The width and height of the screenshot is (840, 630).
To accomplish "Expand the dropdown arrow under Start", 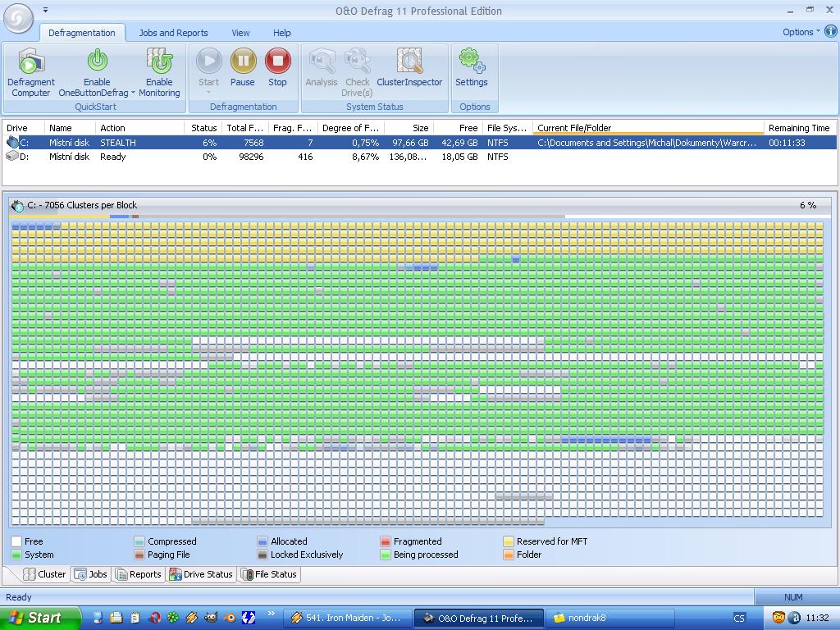I will (208, 94).
